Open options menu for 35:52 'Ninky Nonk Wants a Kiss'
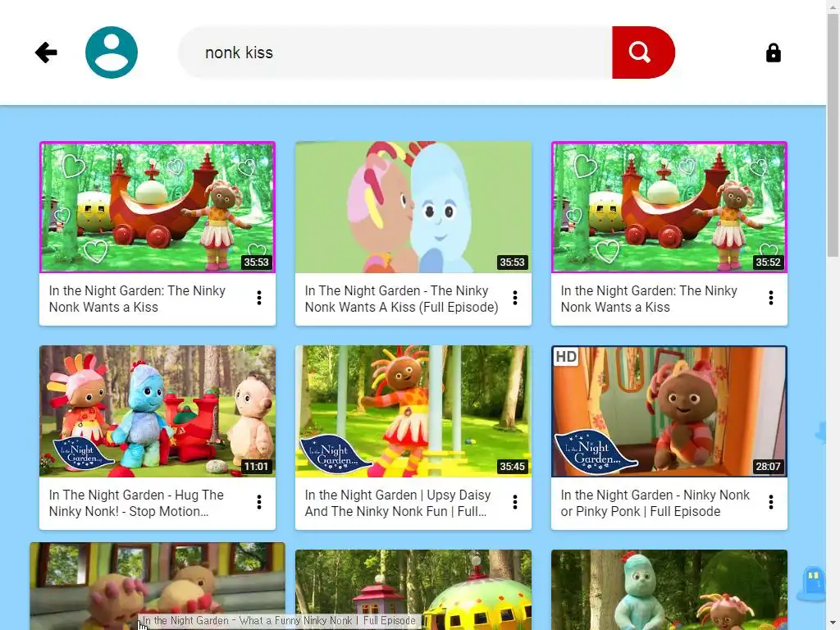This screenshot has height=630, width=840. click(771, 298)
